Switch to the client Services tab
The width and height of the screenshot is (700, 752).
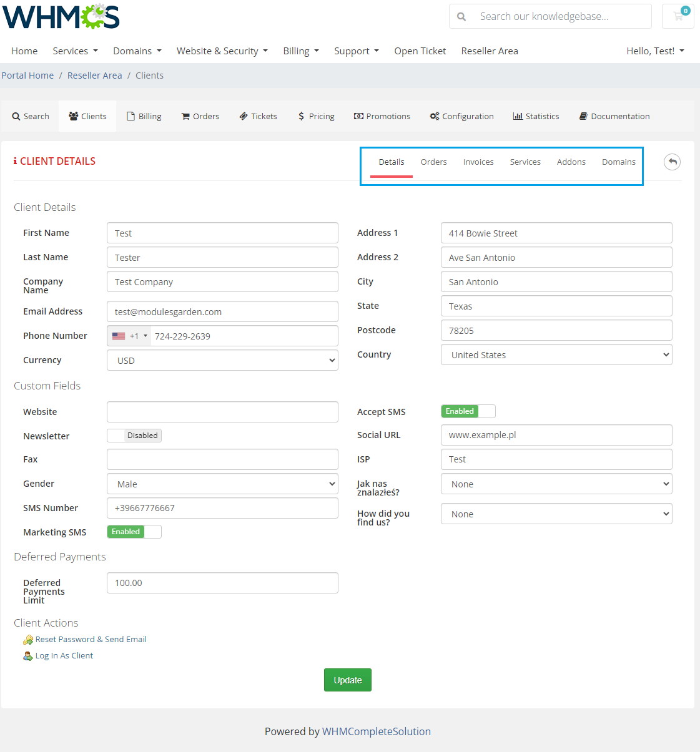(525, 162)
